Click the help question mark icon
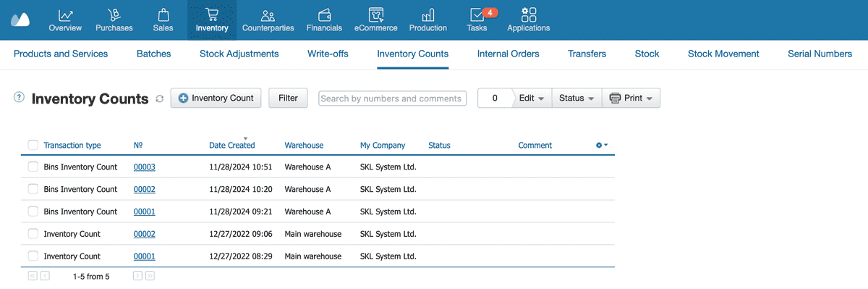This screenshot has width=868, height=289. [20, 98]
